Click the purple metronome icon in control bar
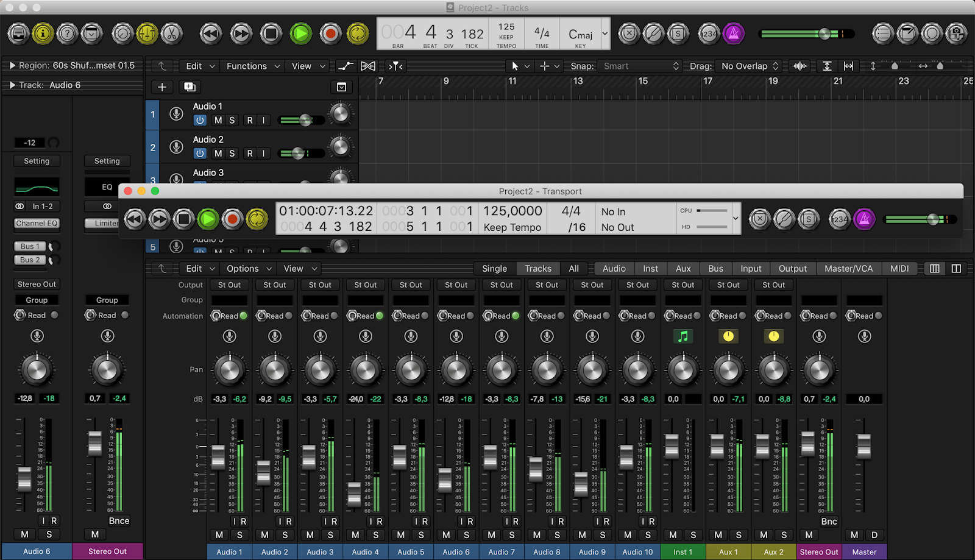Viewport: 975px width, 560px height. (734, 34)
